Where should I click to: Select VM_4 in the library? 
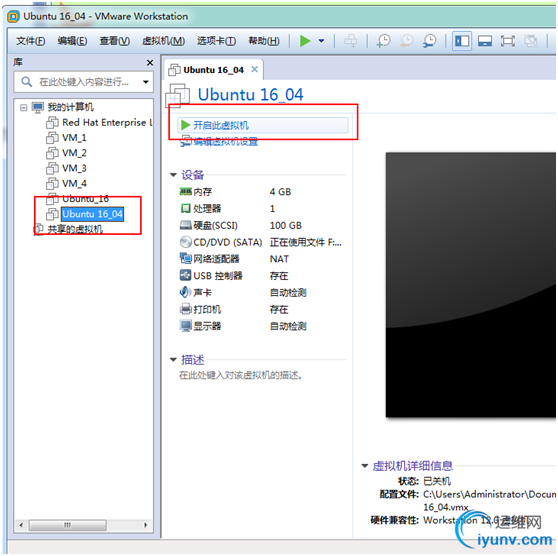tap(74, 184)
